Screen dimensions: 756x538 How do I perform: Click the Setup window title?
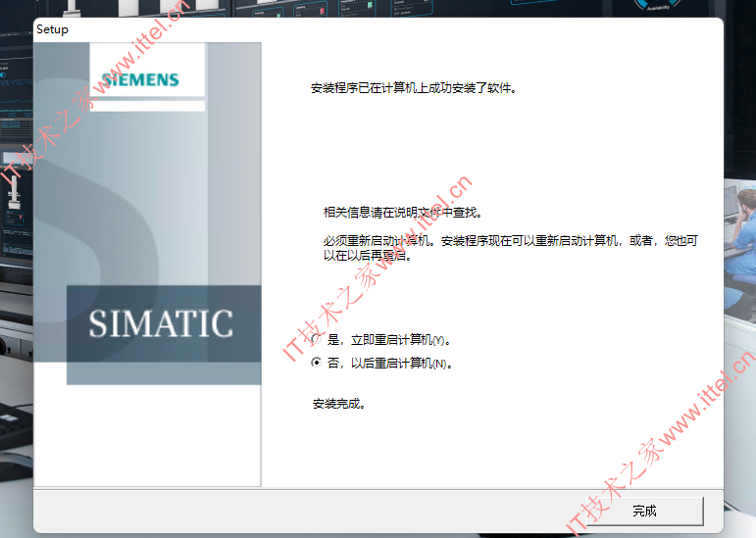pos(53,29)
